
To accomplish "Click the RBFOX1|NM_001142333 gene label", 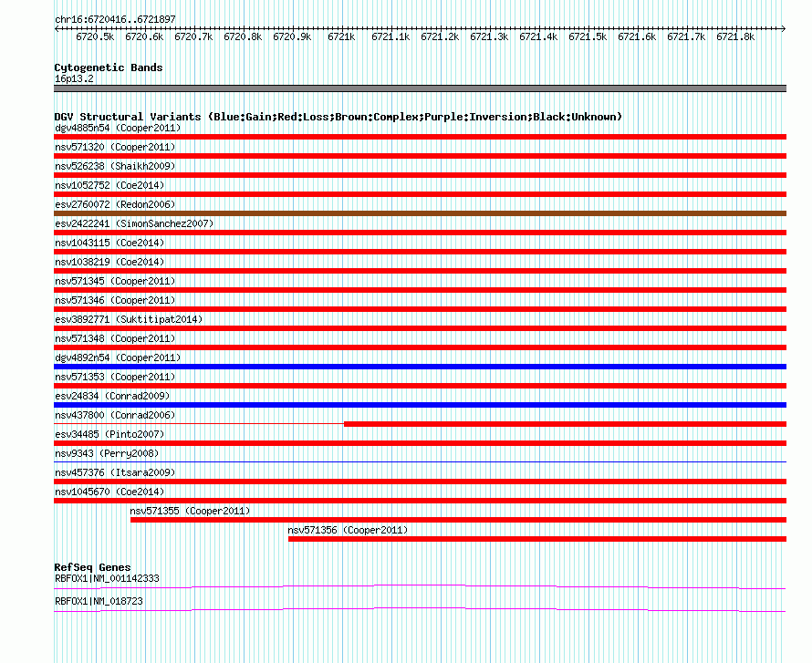I will (x=107, y=578).
